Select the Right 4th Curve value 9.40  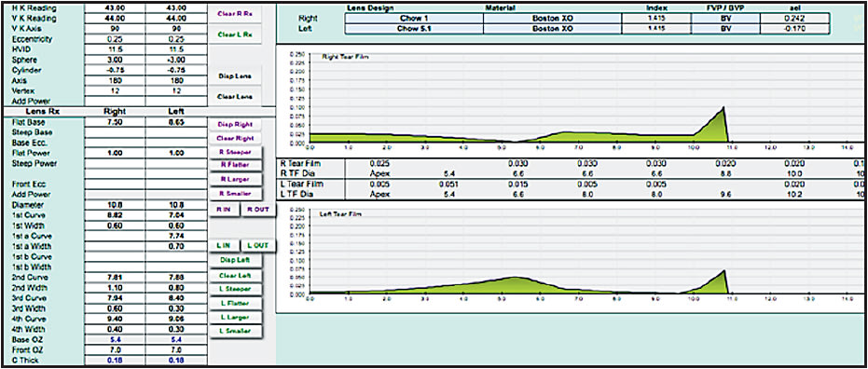tap(115, 320)
